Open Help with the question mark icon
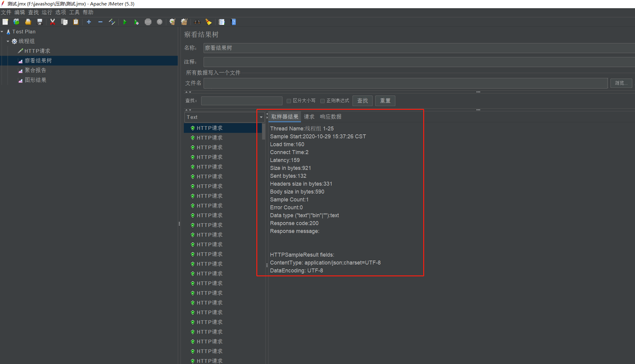 [x=233, y=22]
